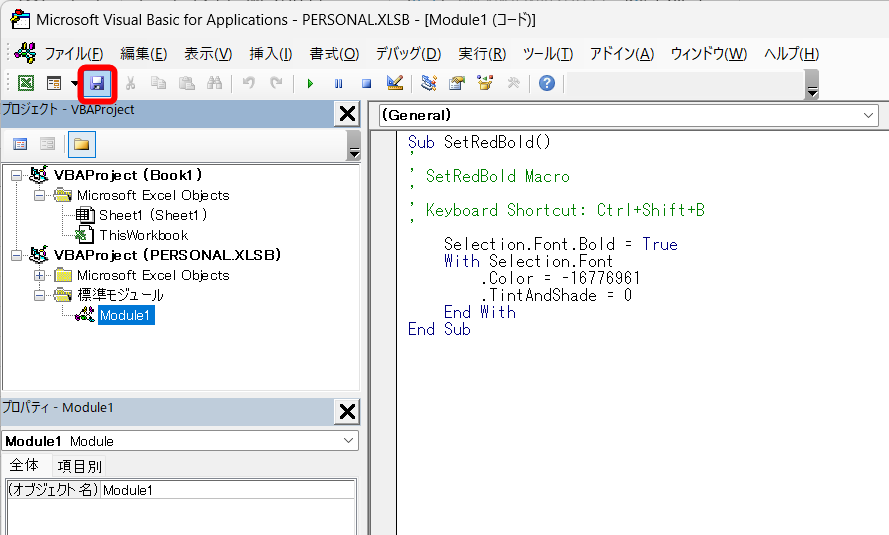The image size is (889, 535).
Task: Open the ツール(T) menu
Action: coord(548,54)
